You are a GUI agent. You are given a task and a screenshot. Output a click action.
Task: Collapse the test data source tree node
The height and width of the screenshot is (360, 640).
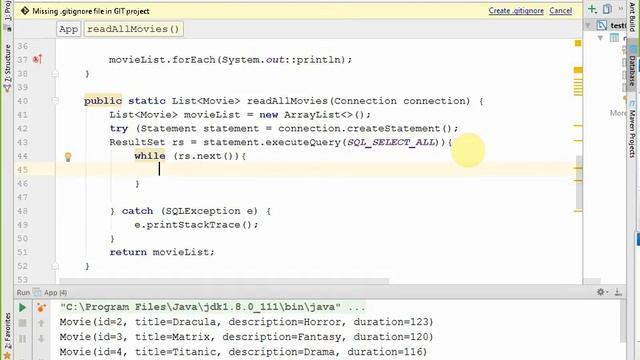[588, 25]
